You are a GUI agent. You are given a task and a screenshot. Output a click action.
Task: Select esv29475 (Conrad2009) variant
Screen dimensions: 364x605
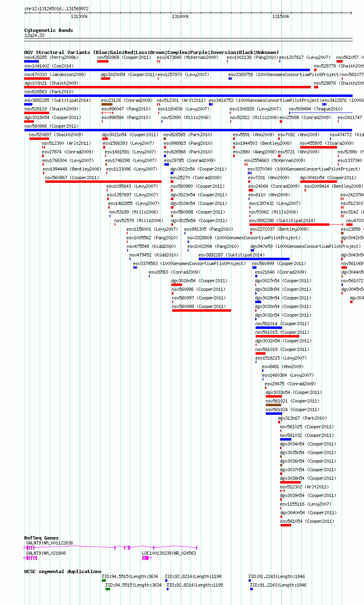290,384
